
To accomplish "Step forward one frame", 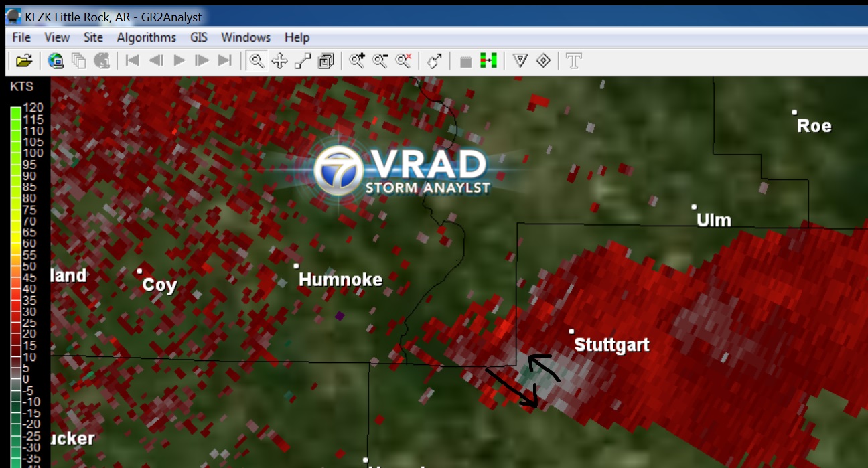I will (202, 61).
